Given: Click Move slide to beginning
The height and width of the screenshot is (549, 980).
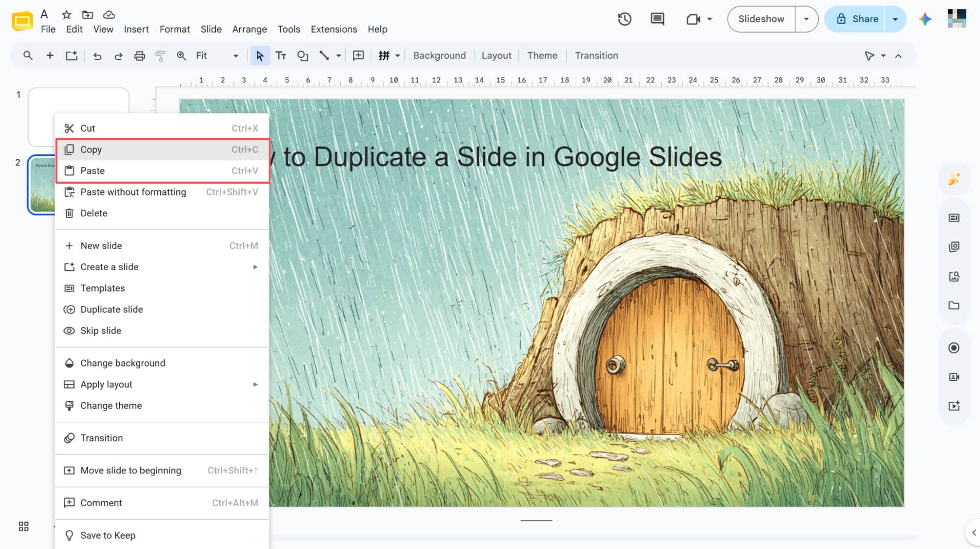Looking at the screenshot, I should [x=162, y=471].
